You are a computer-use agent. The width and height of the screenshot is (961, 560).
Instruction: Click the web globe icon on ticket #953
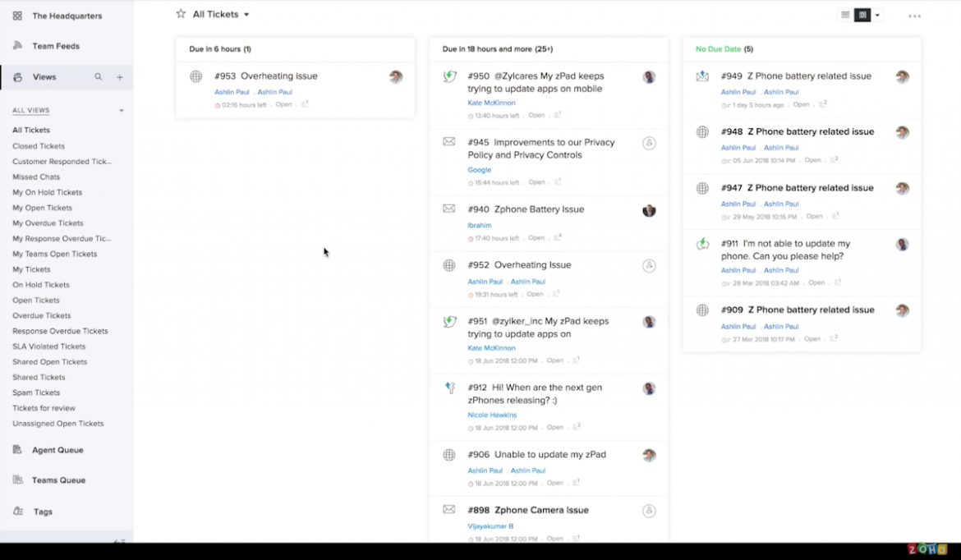[x=195, y=76]
